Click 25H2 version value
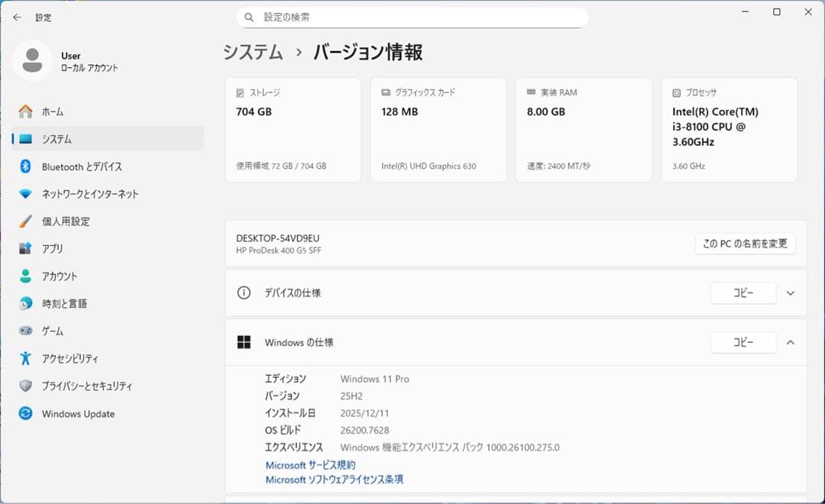Screen dimensions: 825x504 (351, 396)
